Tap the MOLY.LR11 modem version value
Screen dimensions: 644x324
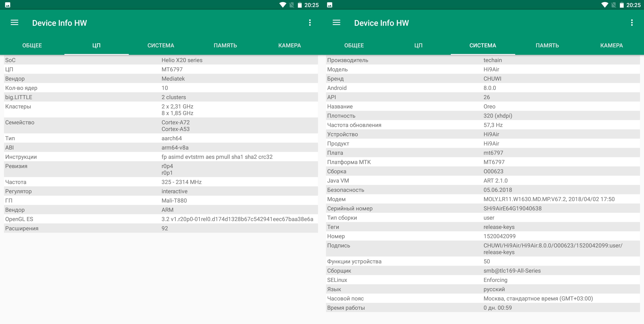[x=549, y=199]
